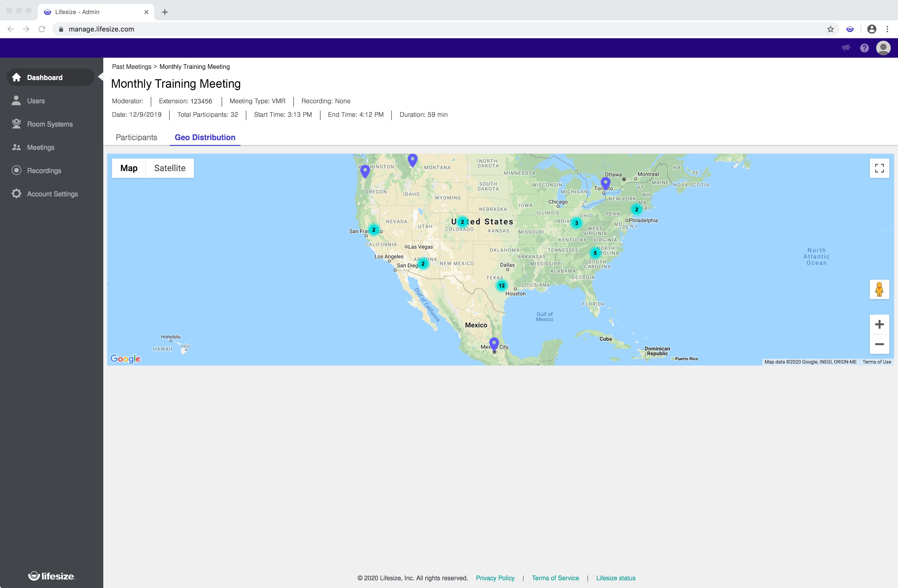Image resolution: width=898 pixels, height=588 pixels.
Task: Zoom in with the map plus button
Action: (x=879, y=324)
